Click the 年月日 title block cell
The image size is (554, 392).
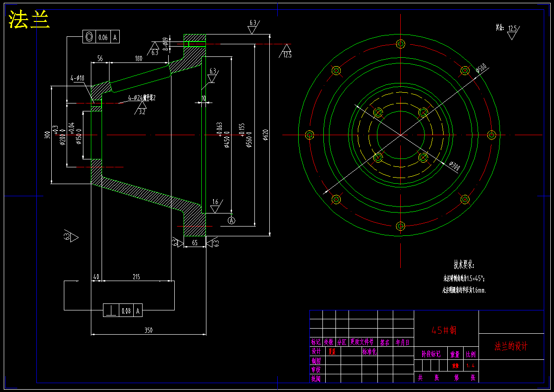tap(403, 342)
